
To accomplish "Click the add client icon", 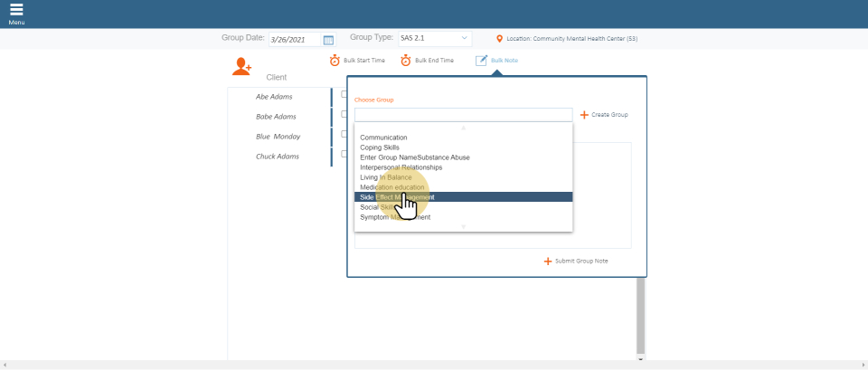I will click(x=241, y=66).
